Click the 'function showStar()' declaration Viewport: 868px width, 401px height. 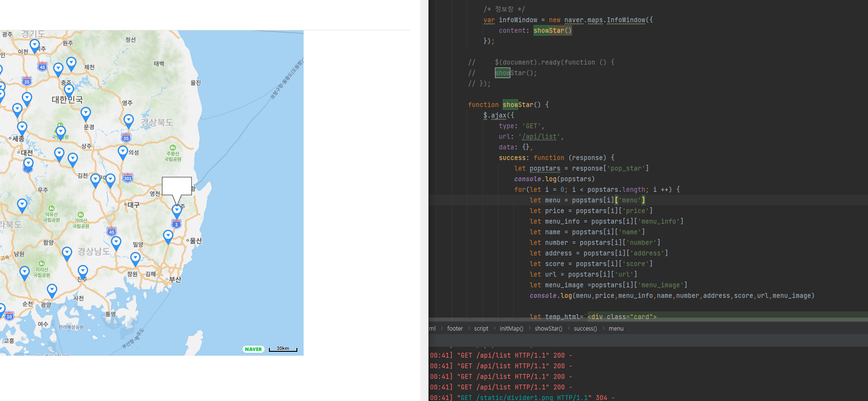pos(508,105)
